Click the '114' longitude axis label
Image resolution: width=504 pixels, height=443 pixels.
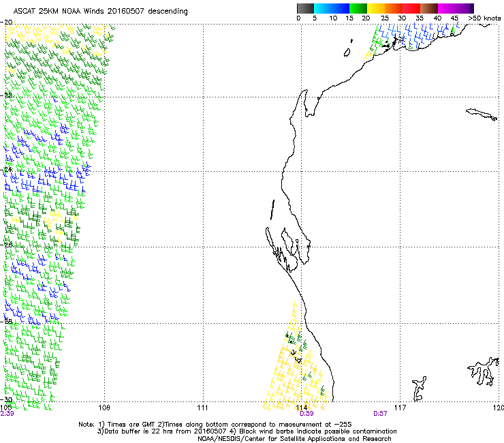point(302,408)
